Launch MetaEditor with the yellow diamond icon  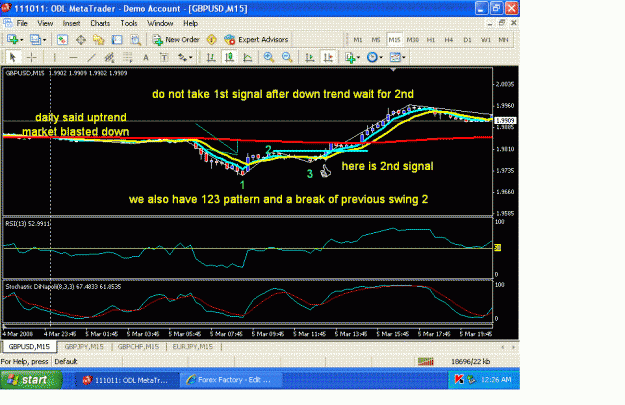pyautogui.click(x=212, y=39)
